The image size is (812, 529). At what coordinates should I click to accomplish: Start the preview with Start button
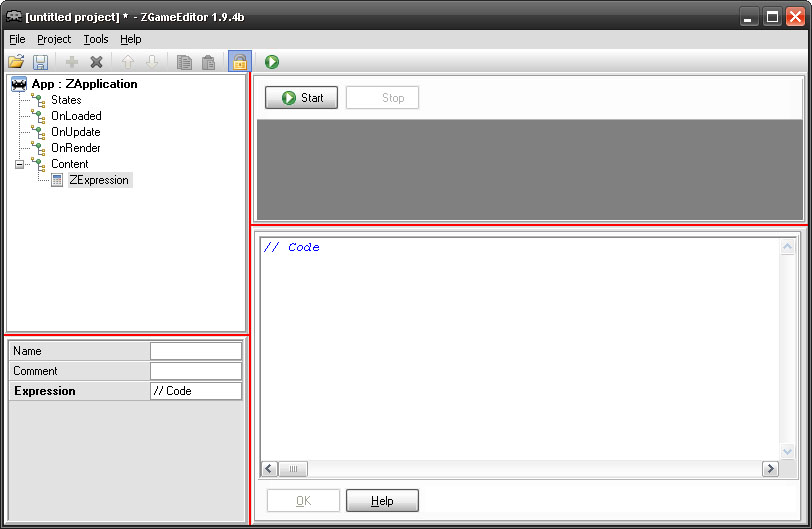(x=301, y=98)
